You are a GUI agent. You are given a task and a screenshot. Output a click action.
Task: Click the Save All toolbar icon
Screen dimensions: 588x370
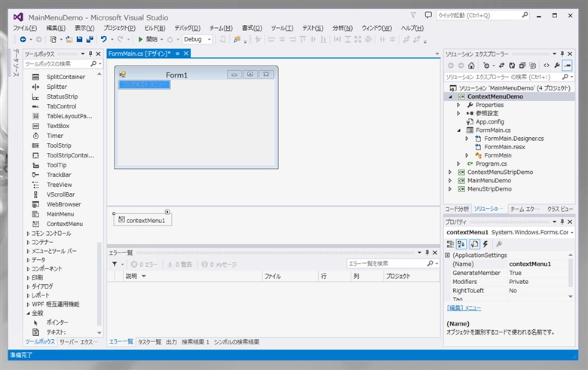(x=90, y=39)
